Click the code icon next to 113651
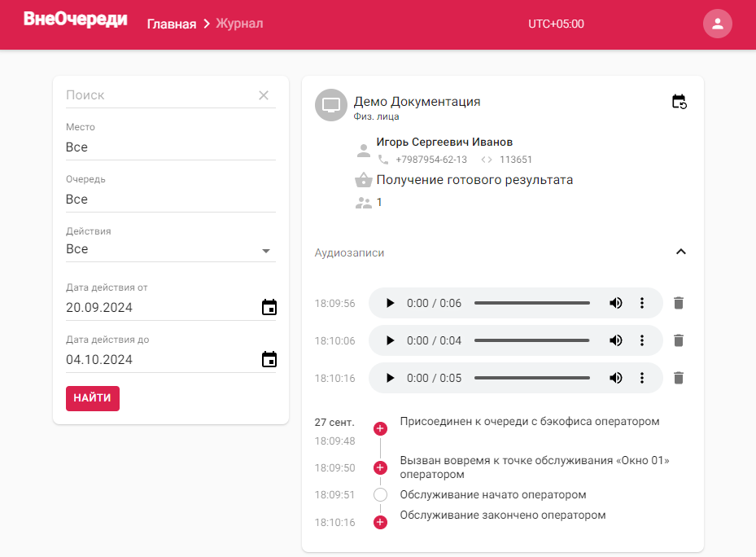Viewport: 756px width, 557px height. click(x=487, y=160)
